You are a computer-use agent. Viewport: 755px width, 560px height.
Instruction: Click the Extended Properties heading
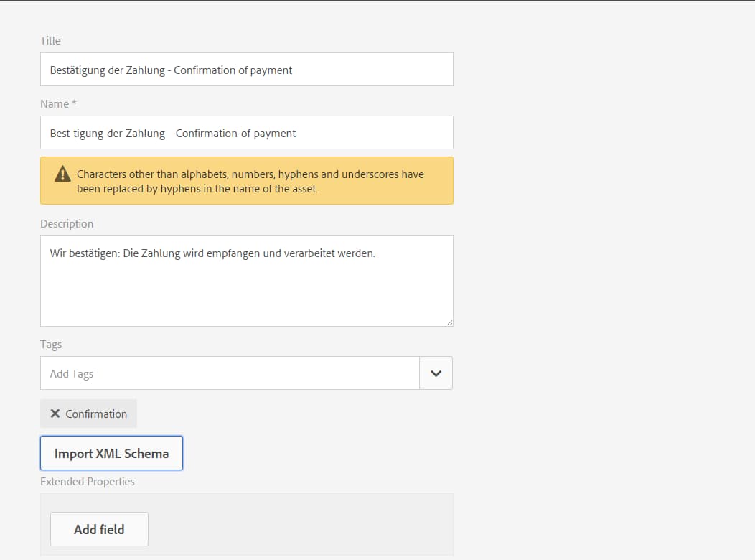[x=88, y=481]
